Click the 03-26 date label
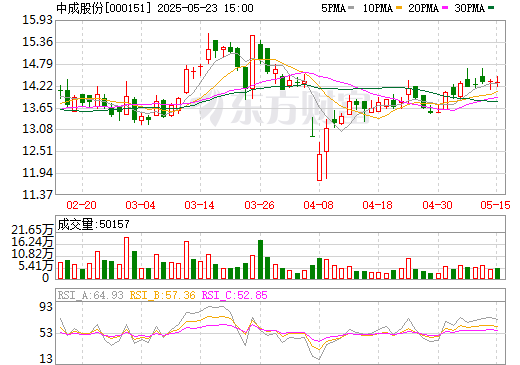520x365 pixels. pos(259,205)
